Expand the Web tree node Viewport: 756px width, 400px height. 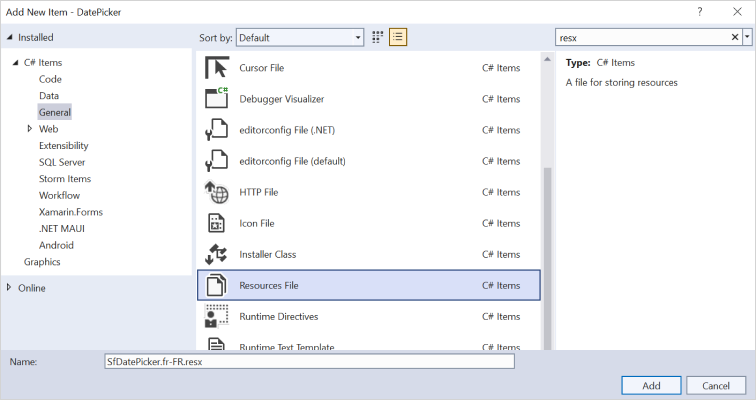(30, 129)
